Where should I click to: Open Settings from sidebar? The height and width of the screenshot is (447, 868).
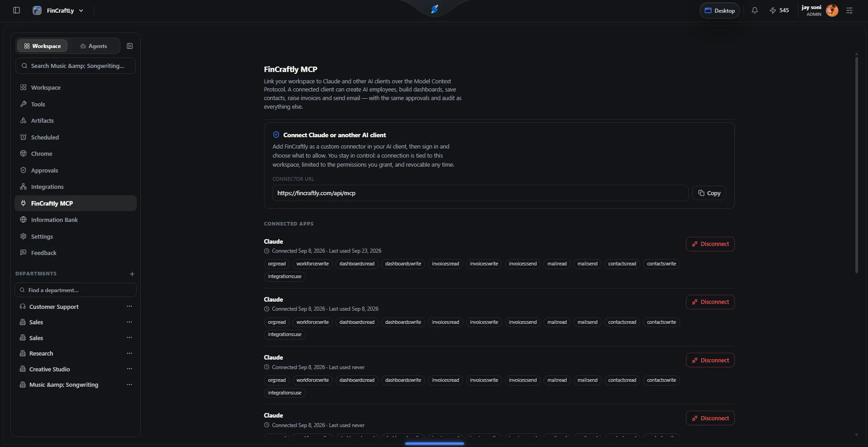[76, 236]
